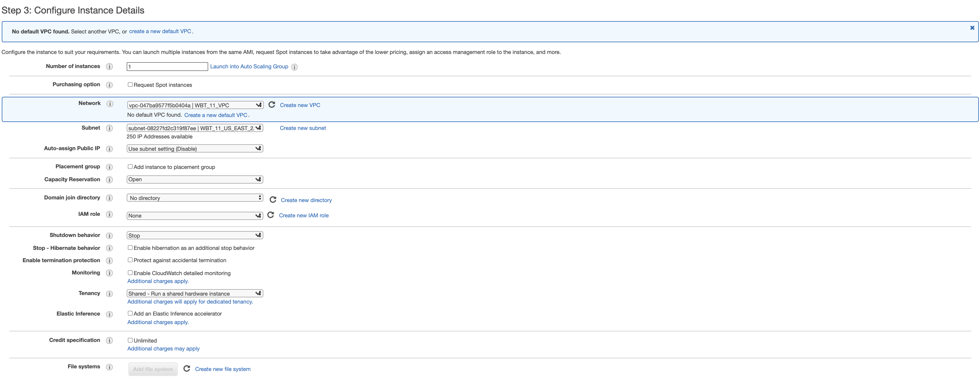The height and width of the screenshot is (383, 980).
Task: Click refresh icon next to IAM role
Action: 270,215
